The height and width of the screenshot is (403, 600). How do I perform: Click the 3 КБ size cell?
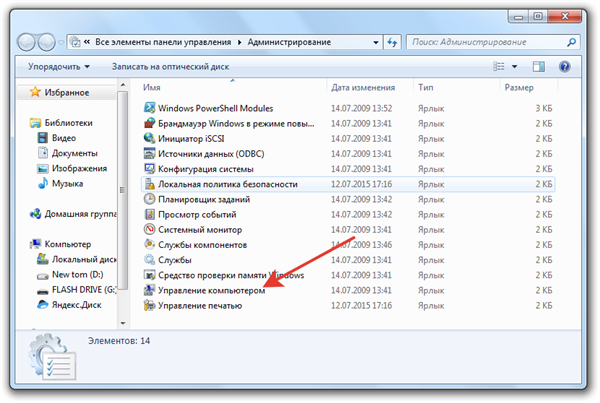click(x=543, y=108)
